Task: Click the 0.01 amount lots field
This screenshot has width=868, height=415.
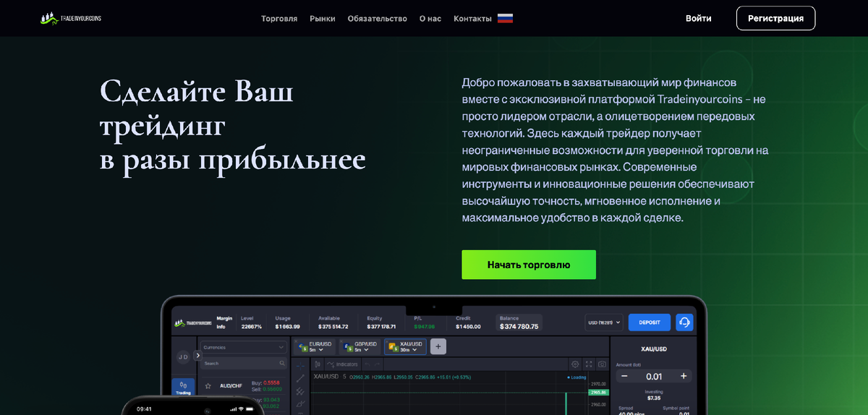Action: [654, 376]
